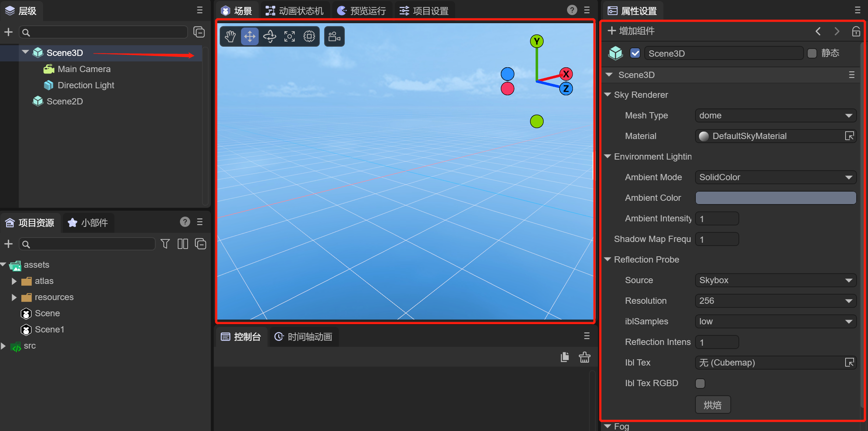Uncheck the Scene3D active checkbox

[635, 53]
